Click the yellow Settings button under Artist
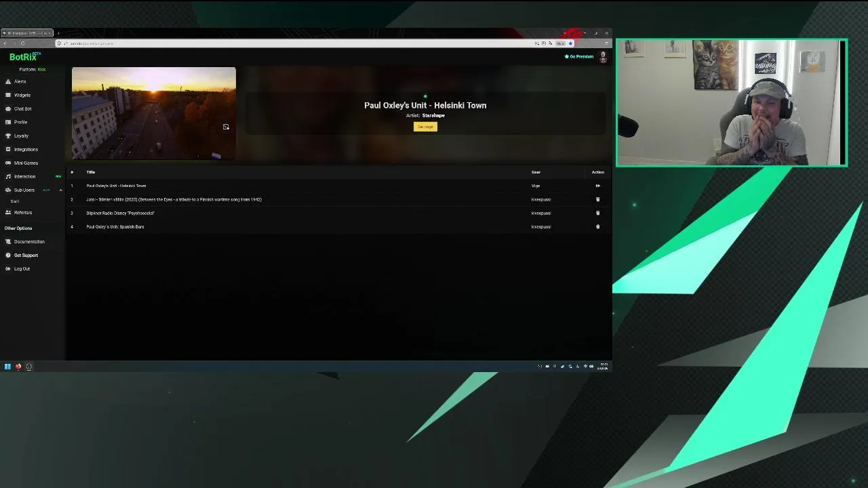 (x=425, y=127)
